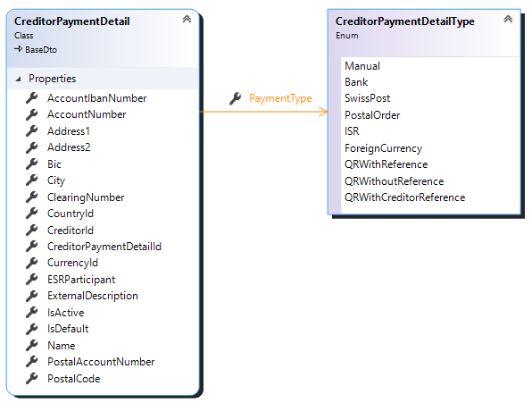Collapse the Properties section triangle
532x411 pixels.
(x=19, y=80)
